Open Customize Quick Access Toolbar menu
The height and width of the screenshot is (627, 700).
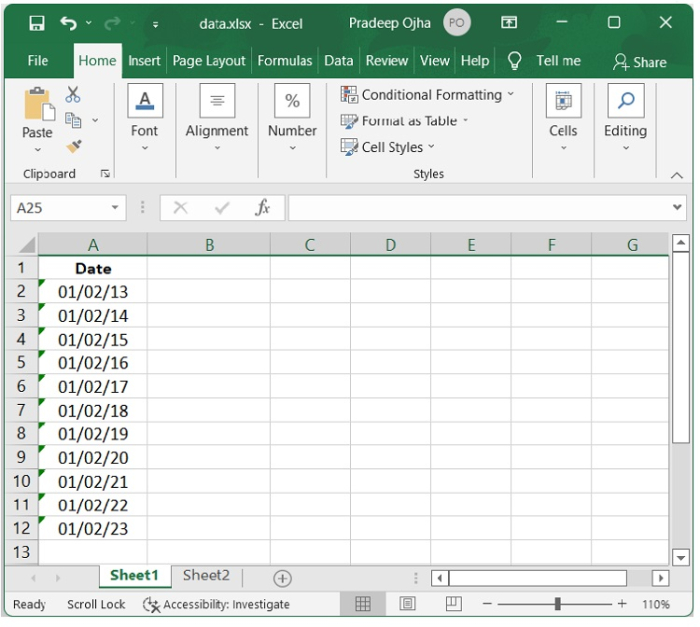click(155, 24)
